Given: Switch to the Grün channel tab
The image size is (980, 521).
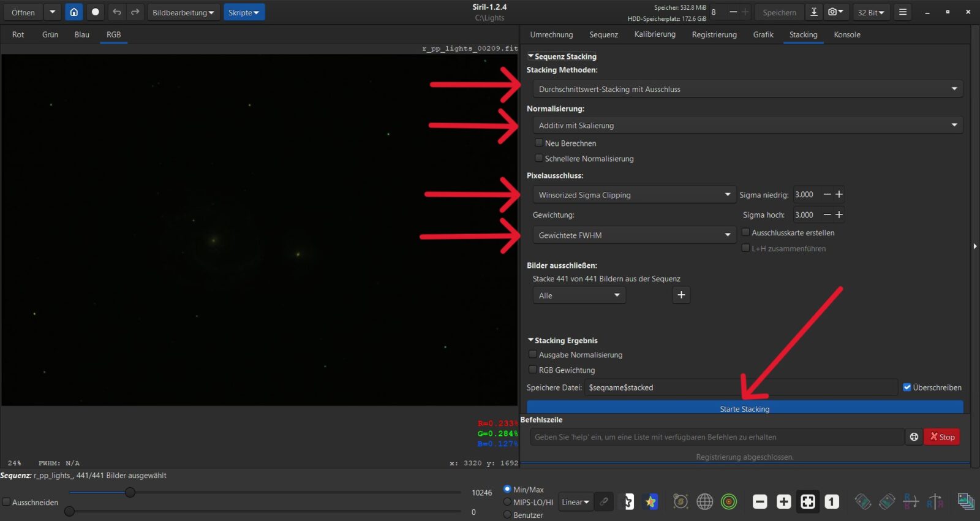Looking at the screenshot, I should 50,34.
